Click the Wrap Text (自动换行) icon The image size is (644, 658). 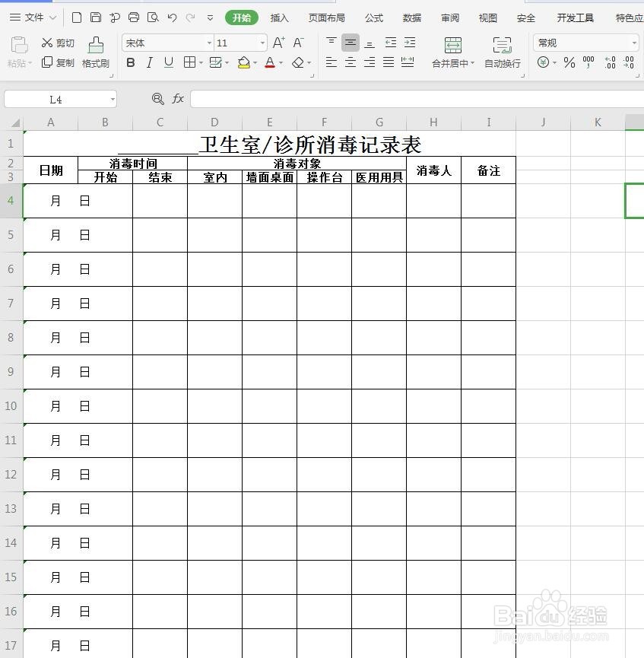tap(502, 45)
